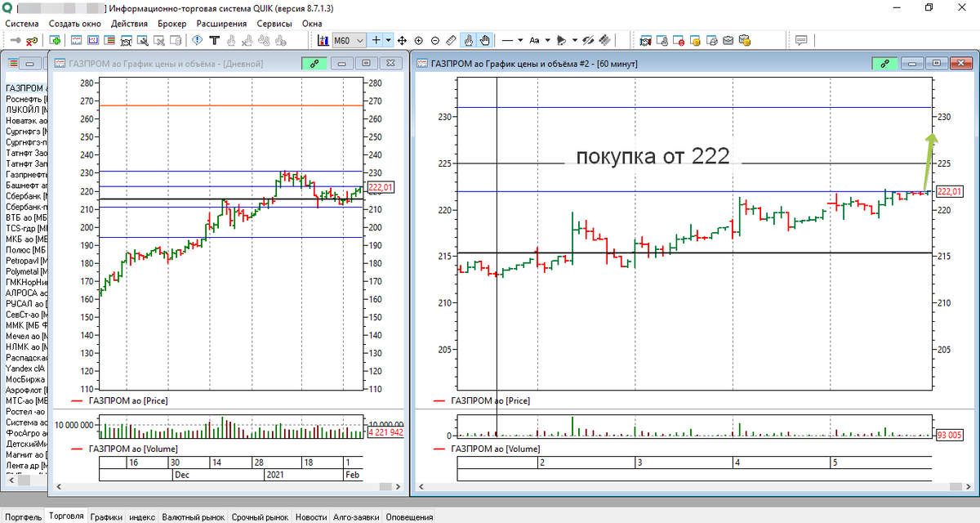This screenshot has width=980, height=523.
Task: Expand the crosshair cursor dropdown arrow
Action: [389, 40]
